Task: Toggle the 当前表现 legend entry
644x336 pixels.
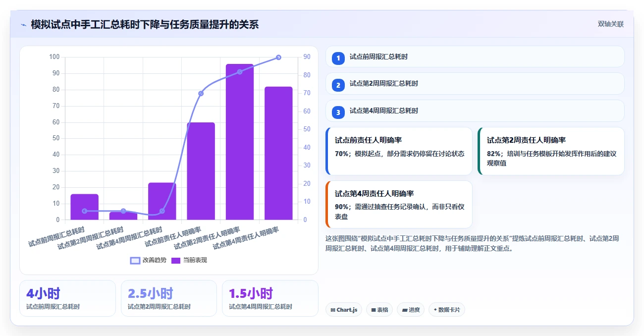Action: 189,260
